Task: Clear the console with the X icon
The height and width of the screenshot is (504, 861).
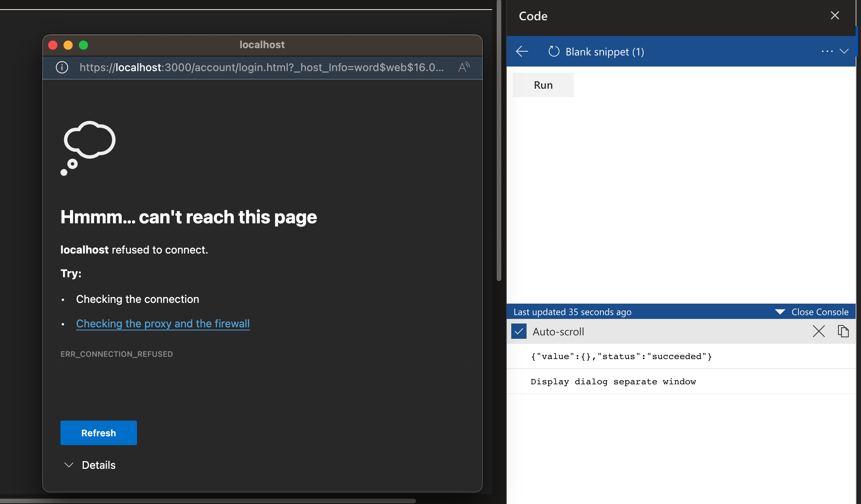Action: coord(819,331)
